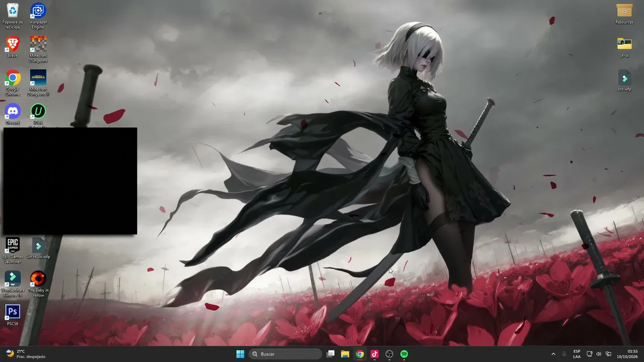644x362 pixels.
Task: Select the Papelera de reciclaje desktop icon
Action: [x=13, y=16]
